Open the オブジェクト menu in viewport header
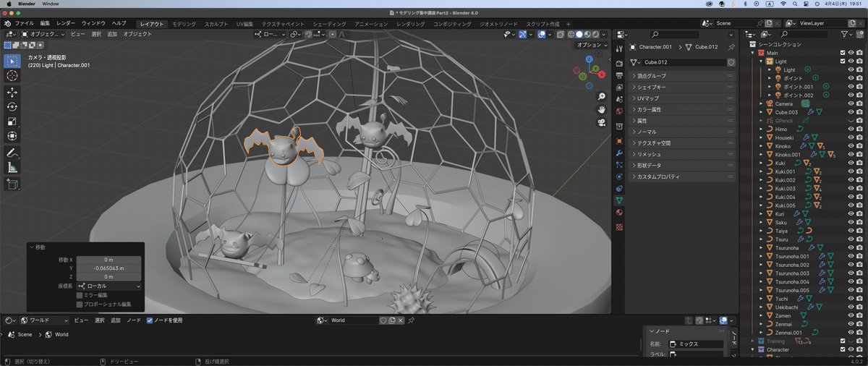The height and width of the screenshot is (366, 868). [x=137, y=34]
